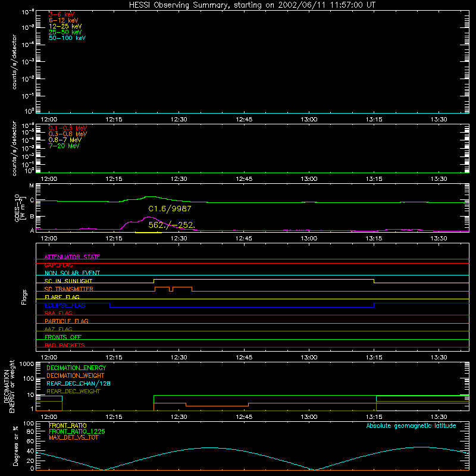Image resolution: width=476 pixels, height=476 pixels.
Task: Click the DECIMATION_WEIGHT legend label
Action: coord(76,375)
